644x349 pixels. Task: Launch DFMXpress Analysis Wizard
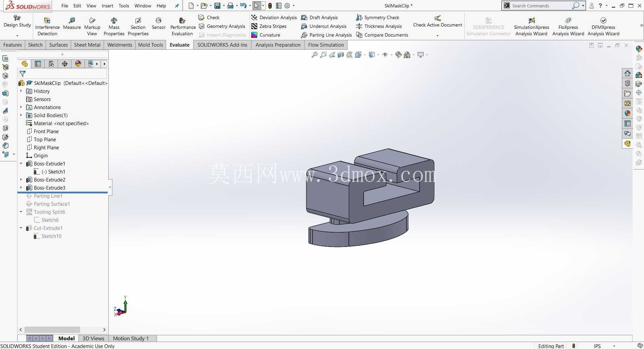tap(603, 26)
